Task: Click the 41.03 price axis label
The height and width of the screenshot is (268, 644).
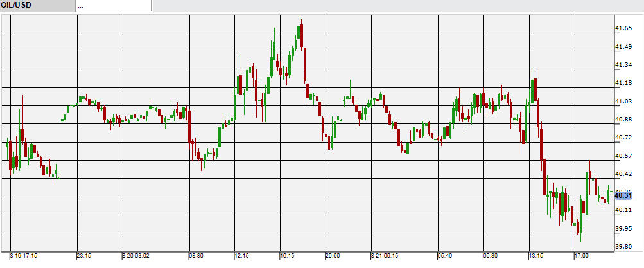Action: pos(625,102)
